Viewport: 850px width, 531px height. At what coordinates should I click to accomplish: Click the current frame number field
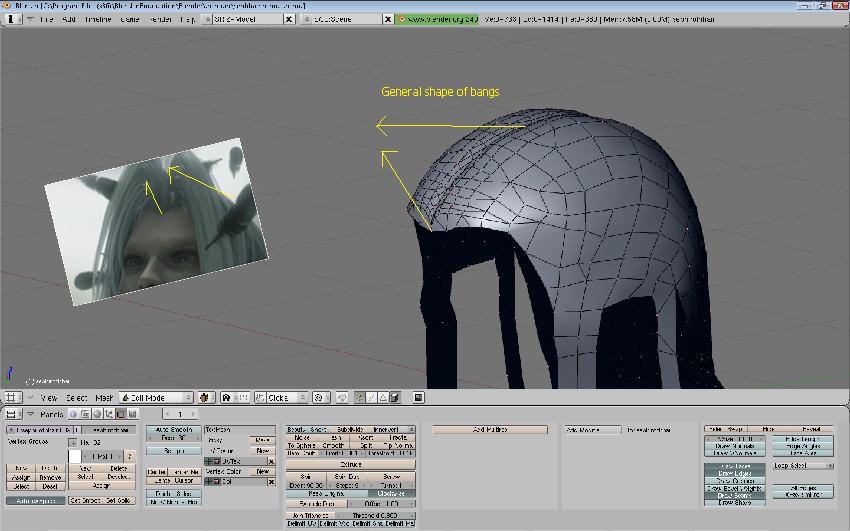180,415
